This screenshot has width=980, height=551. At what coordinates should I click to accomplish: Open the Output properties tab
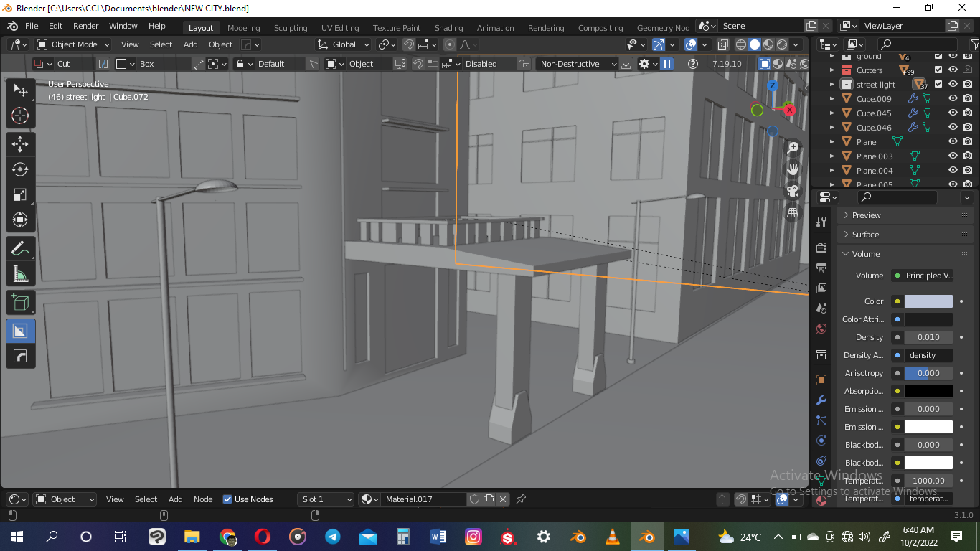point(821,268)
